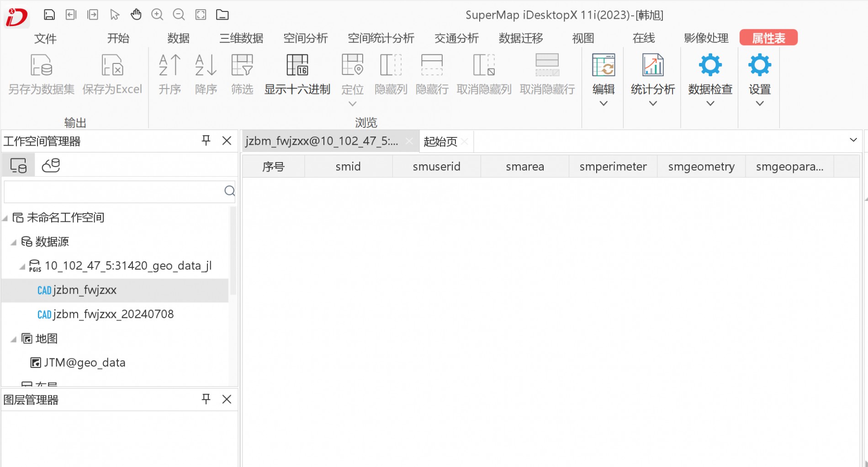
Task: Switch to the 视图 ribbon tab
Action: coord(583,38)
